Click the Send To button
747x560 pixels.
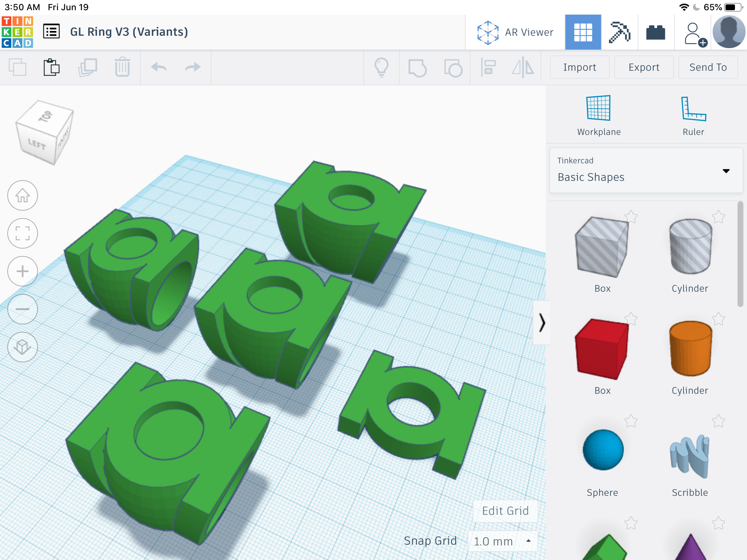tap(708, 67)
